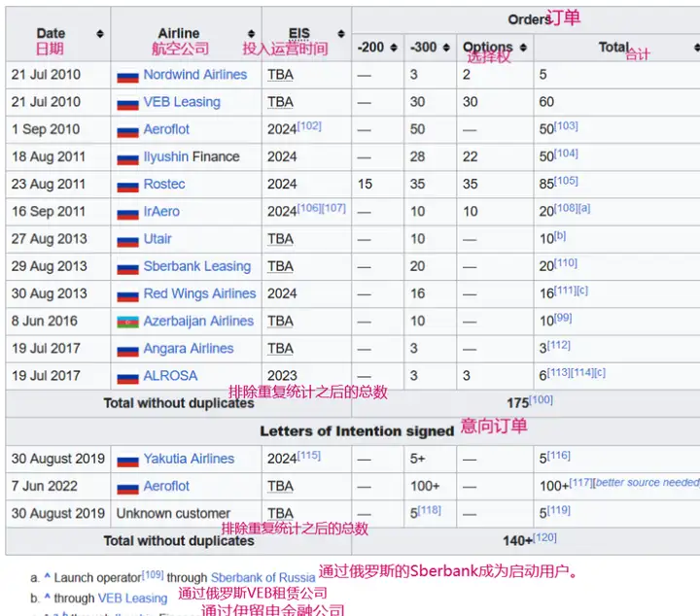This screenshot has width=700, height=616.
Task: Open citation [115] in Yakutia EIS
Action: 309,456
